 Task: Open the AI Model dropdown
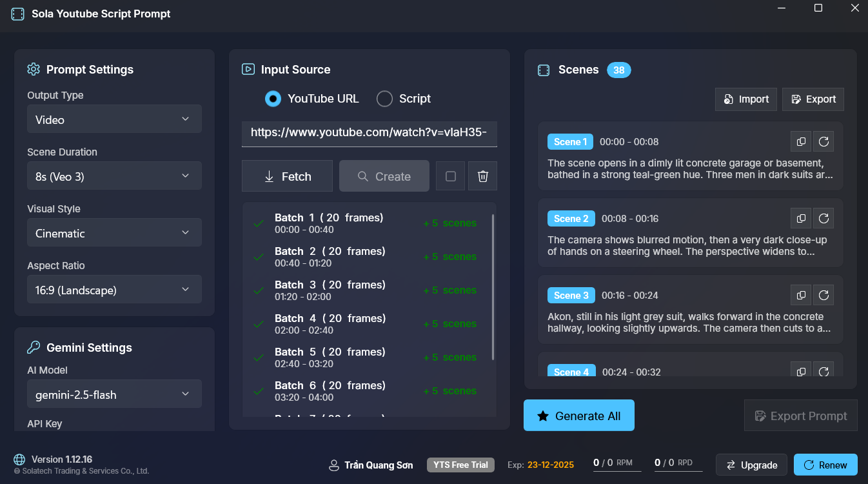tap(114, 394)
